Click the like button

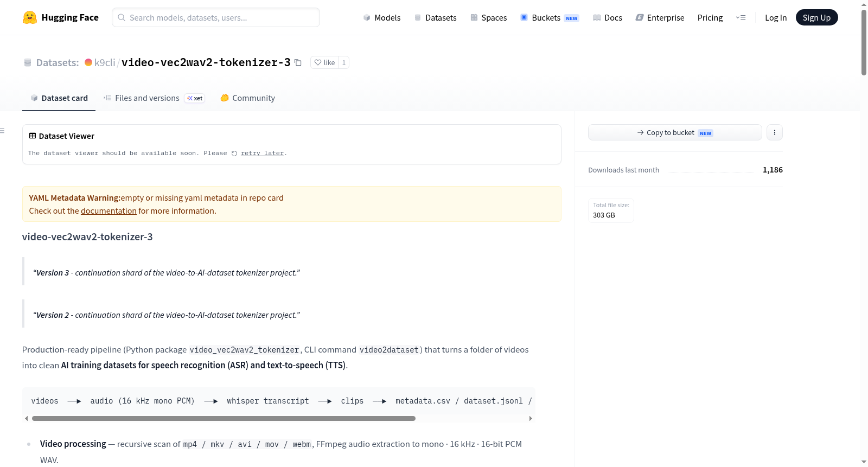324,62
